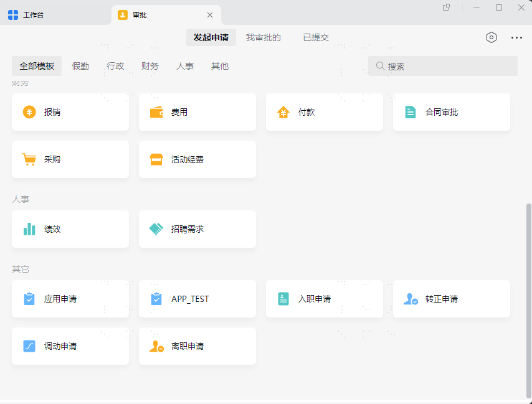Viewport: 532px width, 404px height.
Task: Click the 应用申请 clipboard icon
Action: click(29, 299)
